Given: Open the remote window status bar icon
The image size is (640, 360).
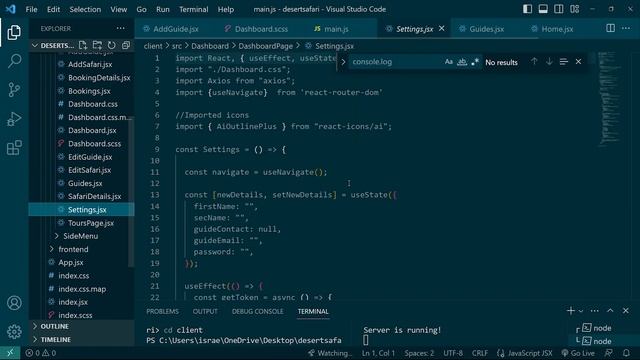Looking at the screenshot, I should coord(10,353).
